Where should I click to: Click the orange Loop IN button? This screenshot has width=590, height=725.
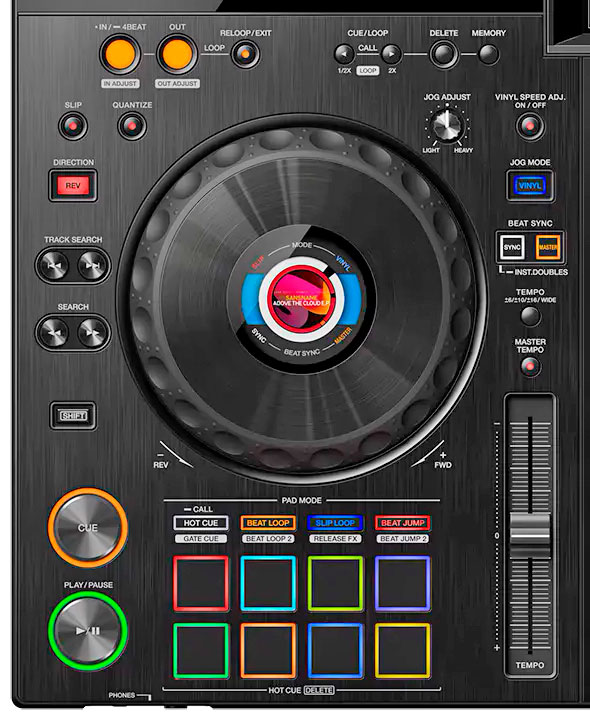tap(120, 54)
